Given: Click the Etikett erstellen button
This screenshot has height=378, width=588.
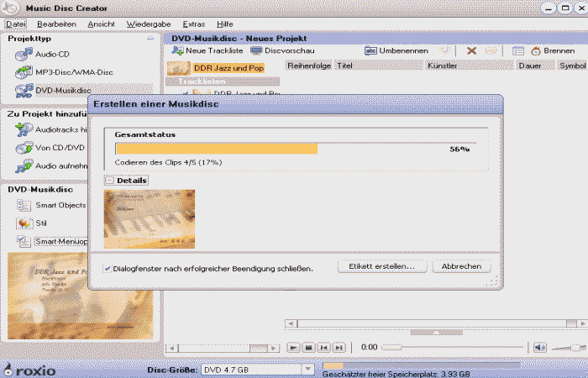Looking at the screenshot, I should click(x=382, y=266).
